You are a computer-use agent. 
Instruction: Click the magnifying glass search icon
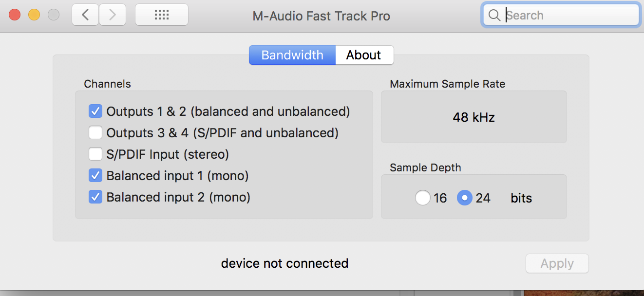494,16
